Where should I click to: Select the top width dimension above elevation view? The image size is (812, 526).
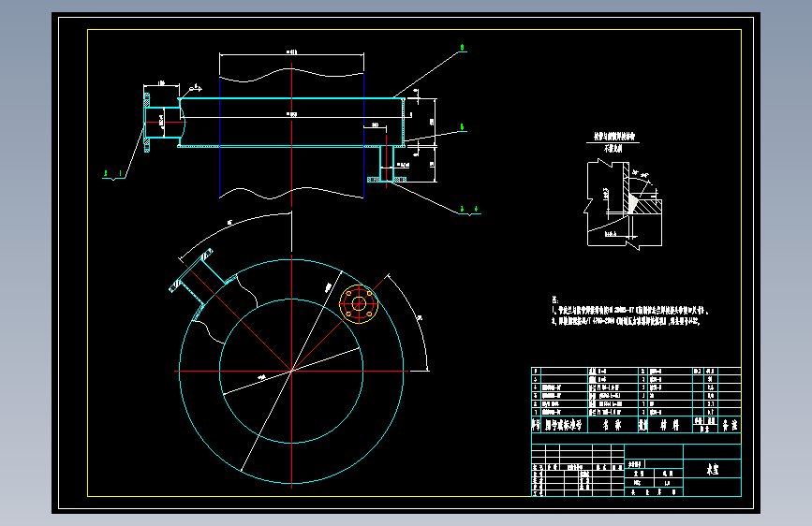tap(291, 52)
